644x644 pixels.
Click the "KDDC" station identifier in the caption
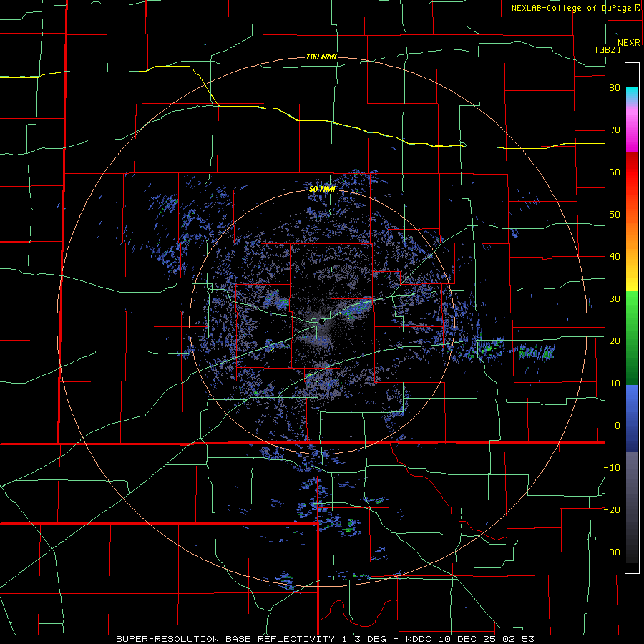(x=419, y=639)
